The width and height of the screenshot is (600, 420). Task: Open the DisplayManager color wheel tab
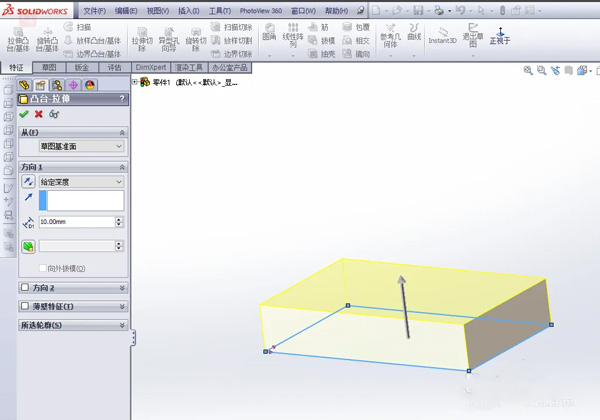coord(89,86)
